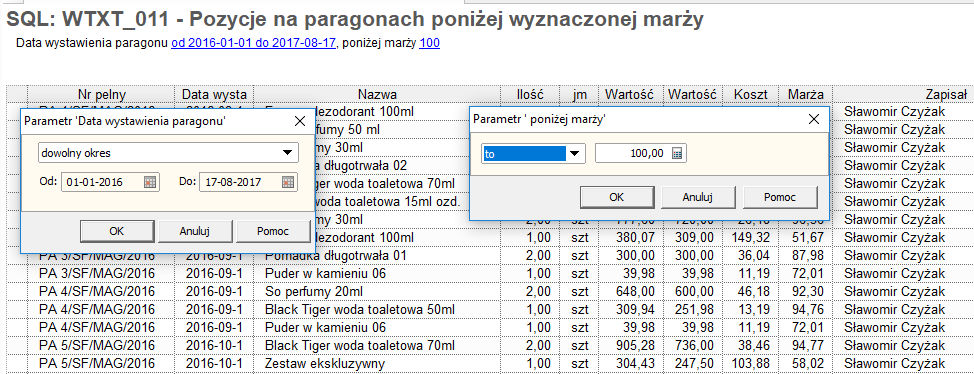Select the cost value 103,88
974x374 pixels.
[x=750, y=363]
